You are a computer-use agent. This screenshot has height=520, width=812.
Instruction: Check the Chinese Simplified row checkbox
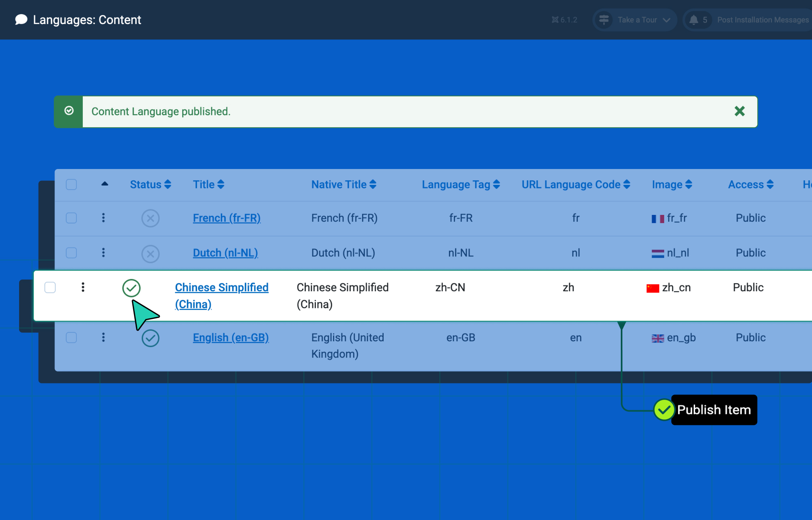[x=50, y=288]
